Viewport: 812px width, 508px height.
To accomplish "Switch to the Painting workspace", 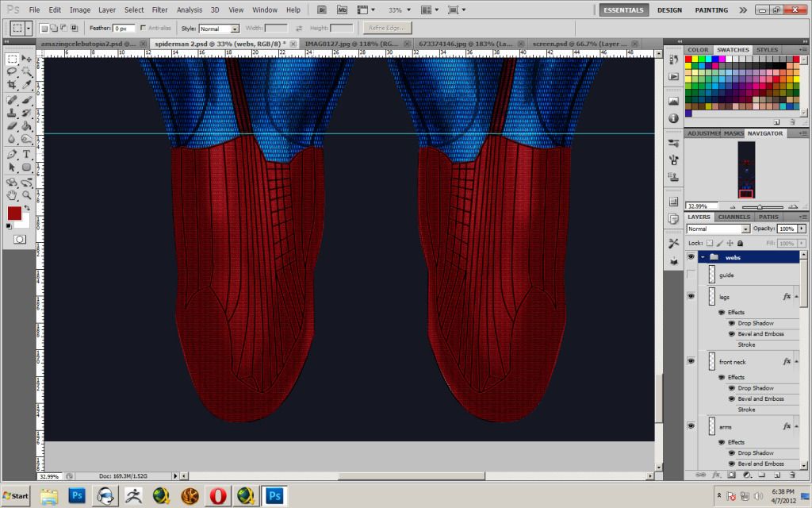I will [x=711, y=10].
